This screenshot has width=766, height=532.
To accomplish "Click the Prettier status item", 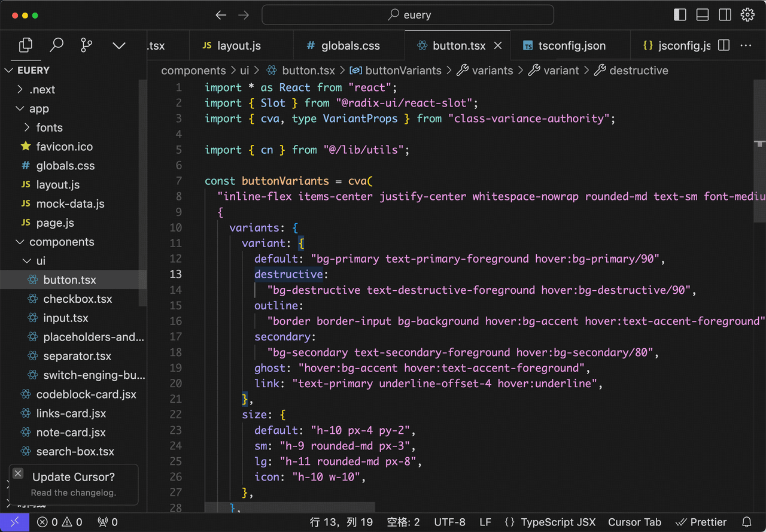I will [701, 522].
